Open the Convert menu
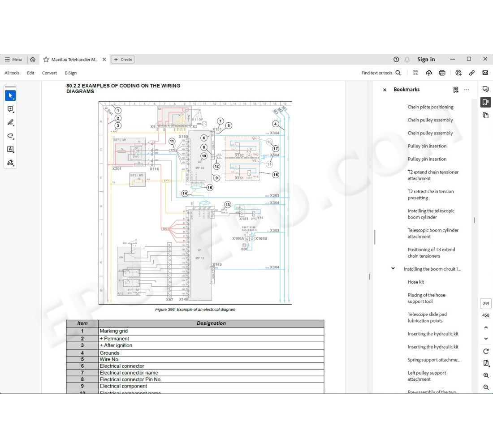This screenshot has width=493, height=448. pyautogui.click(x=49, y=73)
